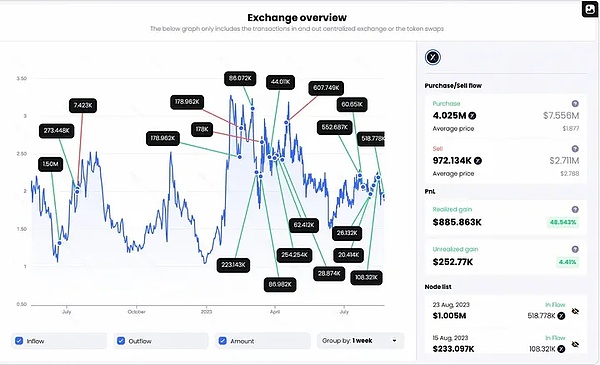Click the Unrealized gain help icon
Viewport: 600px width, 365px height.
(575, 249)
